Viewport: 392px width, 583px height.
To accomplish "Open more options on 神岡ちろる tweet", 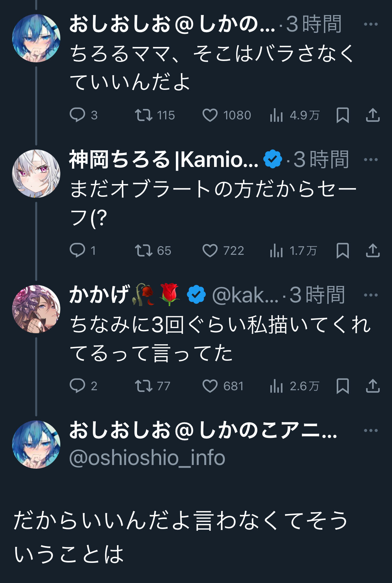I will point(371,160).
